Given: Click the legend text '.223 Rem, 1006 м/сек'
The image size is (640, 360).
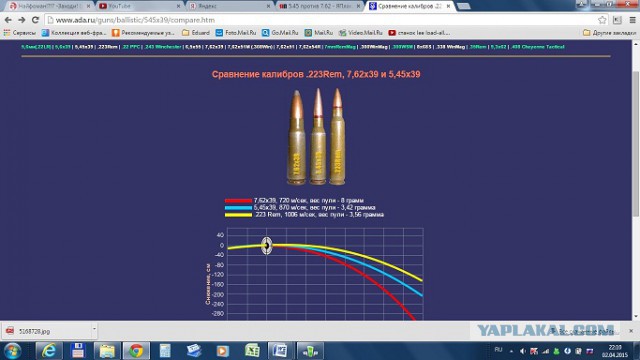Looking at the screenshot, I should pos(319,214).
